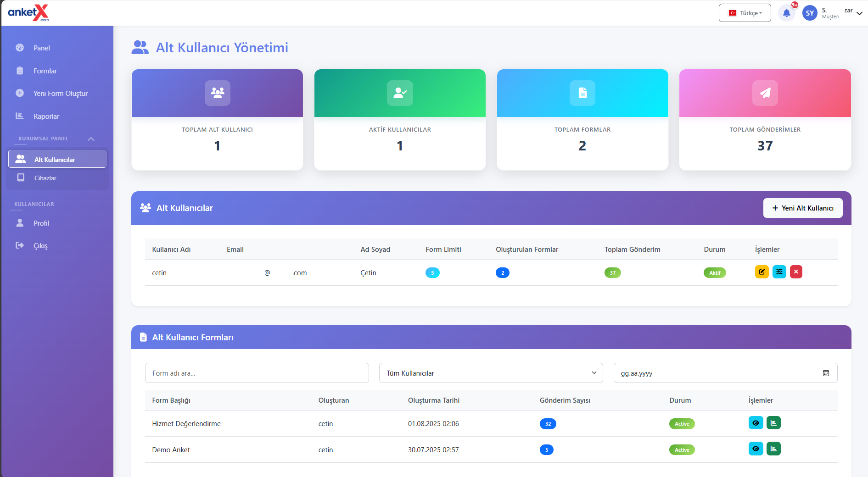Click the edit icon for user cetin

click(762, 272)
